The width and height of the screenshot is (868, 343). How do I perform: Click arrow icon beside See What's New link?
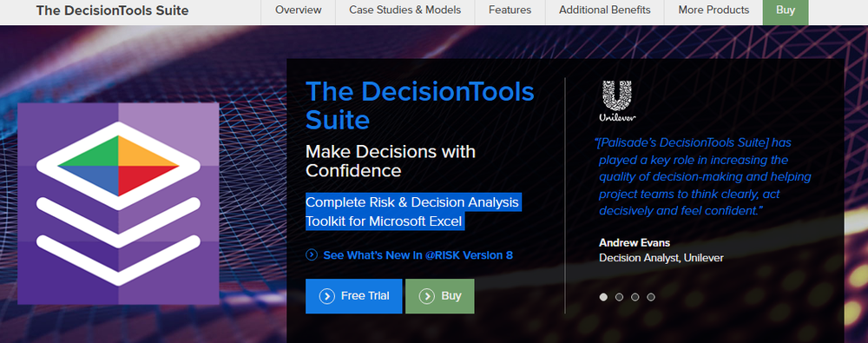click(312, 255)
